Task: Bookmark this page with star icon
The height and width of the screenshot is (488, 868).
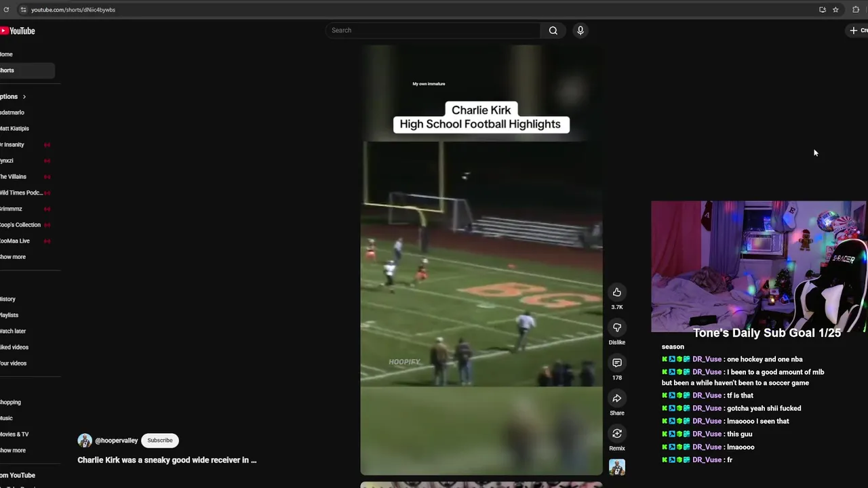Action: pyautogui.click(x=835, y=9)
